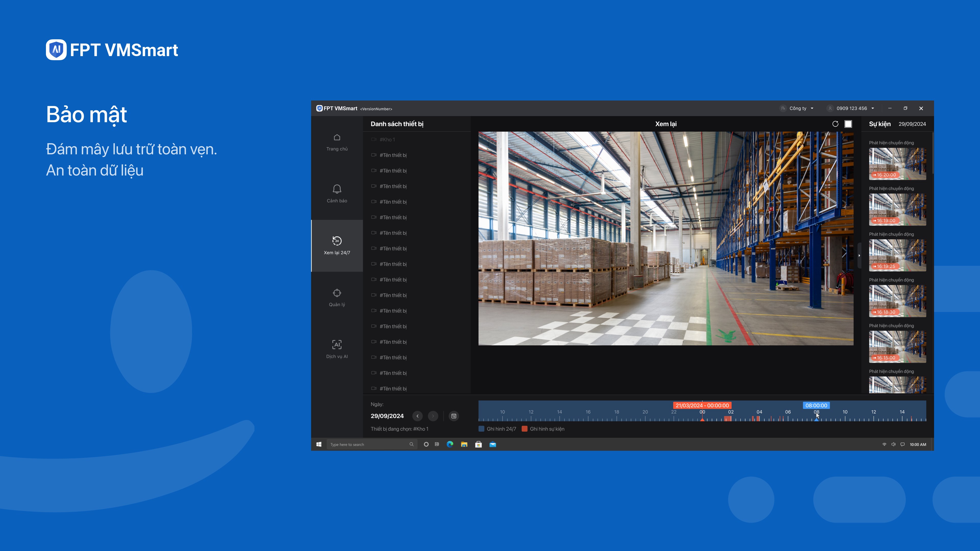Go to the Quản lý management section
The image size is (980, 551).
pyautogui.click(x=337, y=298)
